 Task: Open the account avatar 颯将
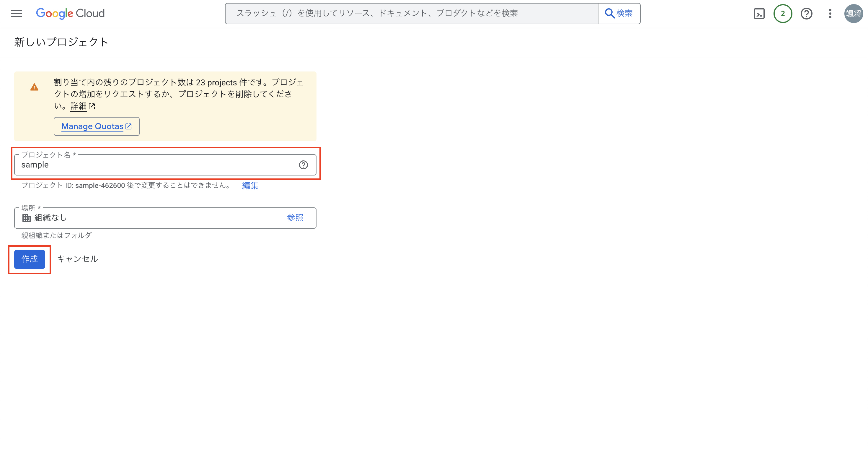click(854, 14)
